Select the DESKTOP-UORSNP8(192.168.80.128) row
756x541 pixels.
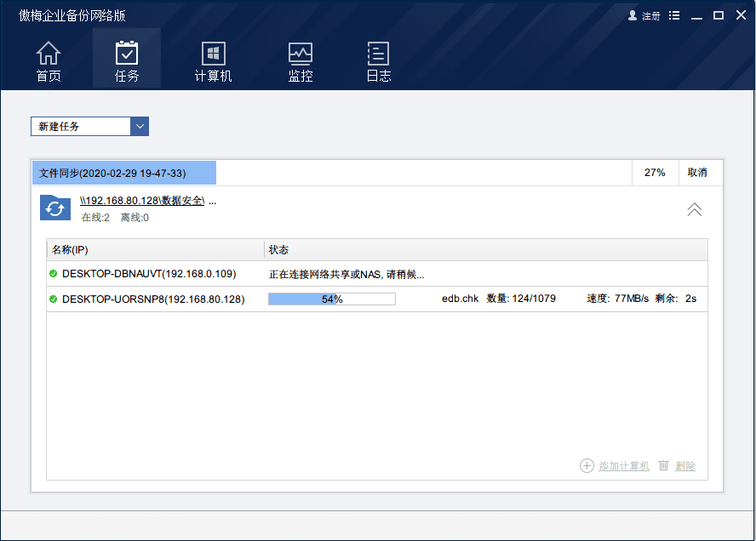coord(377,299)
